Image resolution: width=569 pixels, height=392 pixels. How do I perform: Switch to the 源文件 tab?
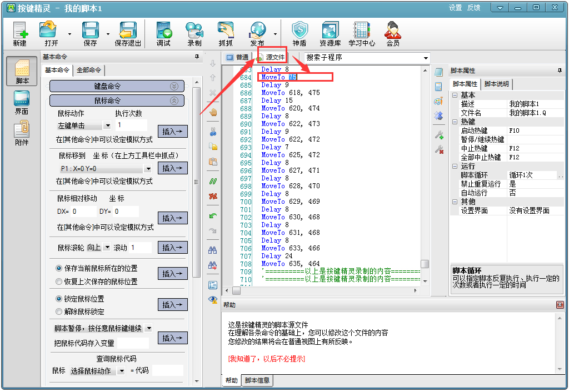(271, 57)
